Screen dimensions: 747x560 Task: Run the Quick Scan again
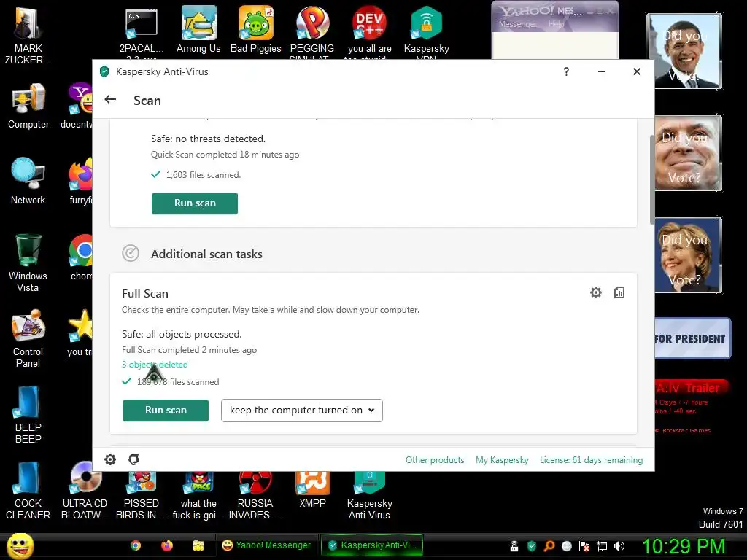point(194,203)
